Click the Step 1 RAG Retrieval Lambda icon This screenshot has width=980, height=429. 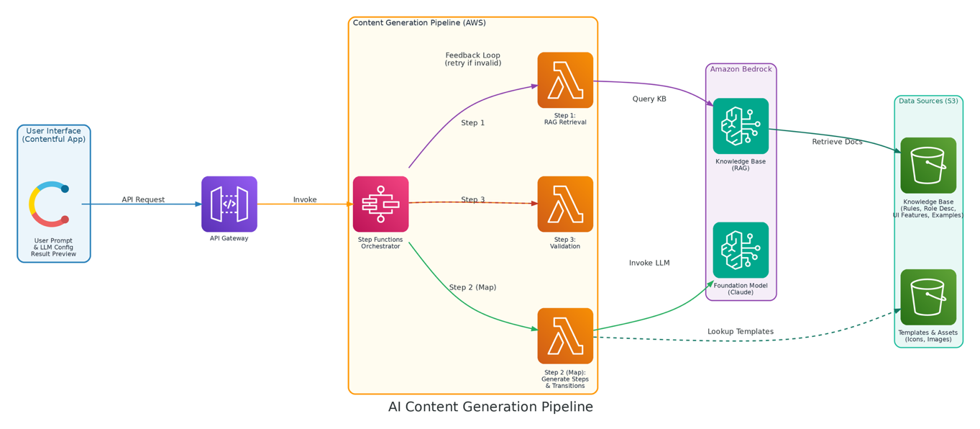[x=565, y=80]
